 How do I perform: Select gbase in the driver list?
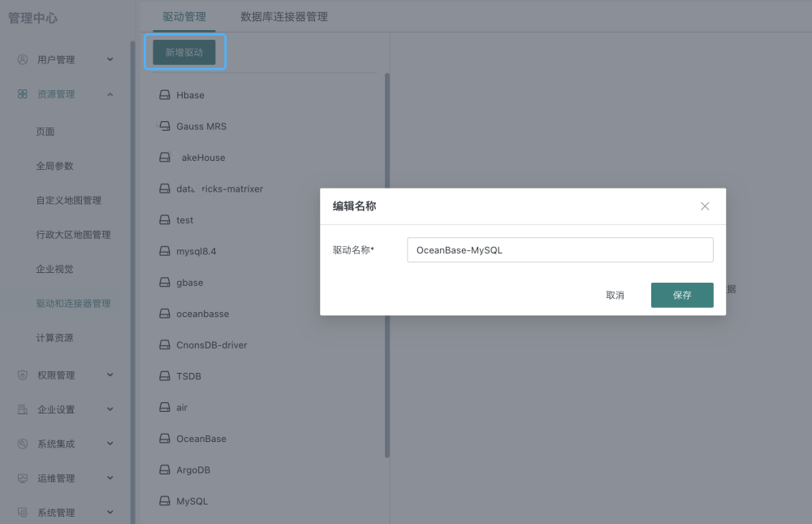[x=189, y=283]
